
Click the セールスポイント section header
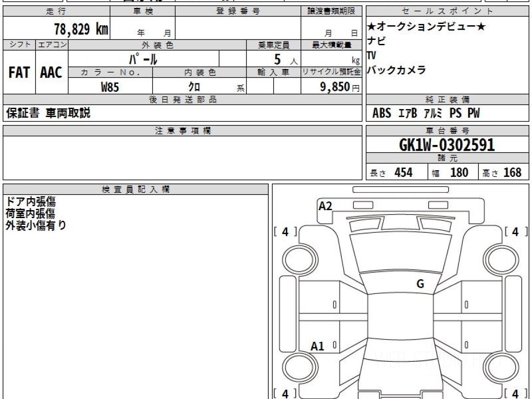[447, 12]
